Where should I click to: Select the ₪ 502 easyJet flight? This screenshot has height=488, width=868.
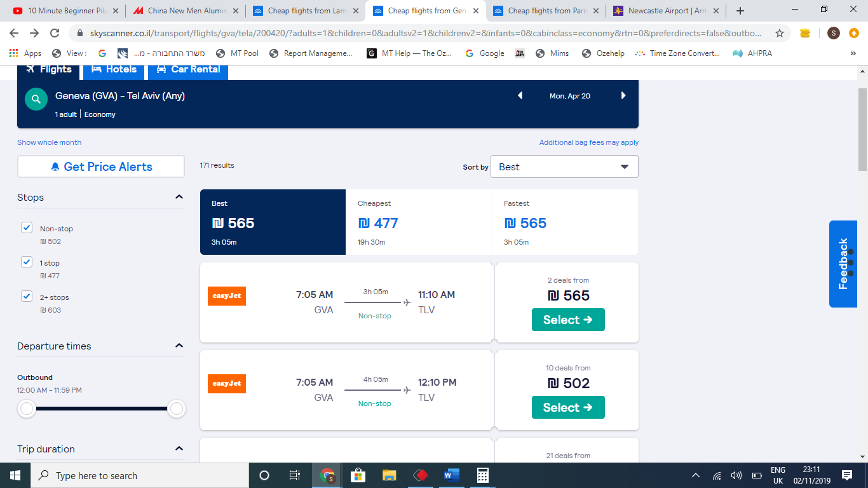point(568,407)
